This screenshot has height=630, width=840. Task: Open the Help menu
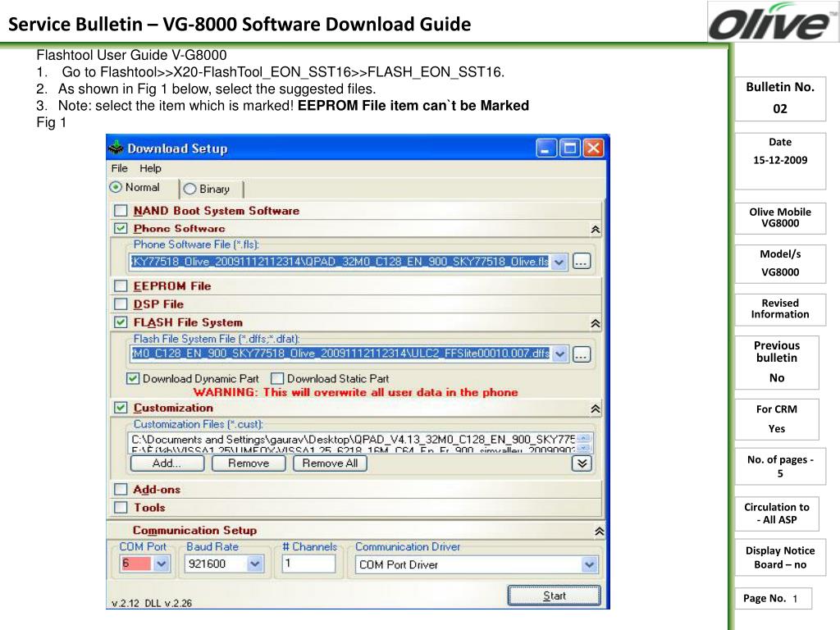point(150,168)
